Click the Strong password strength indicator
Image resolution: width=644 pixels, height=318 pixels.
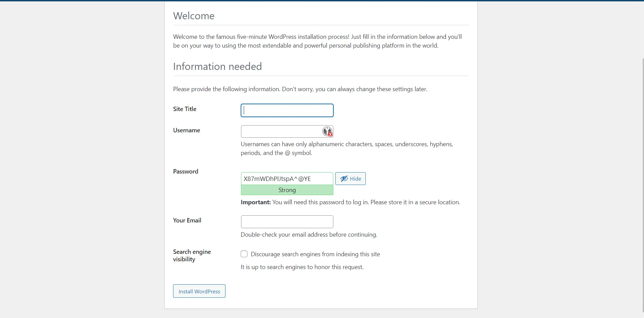287,190
